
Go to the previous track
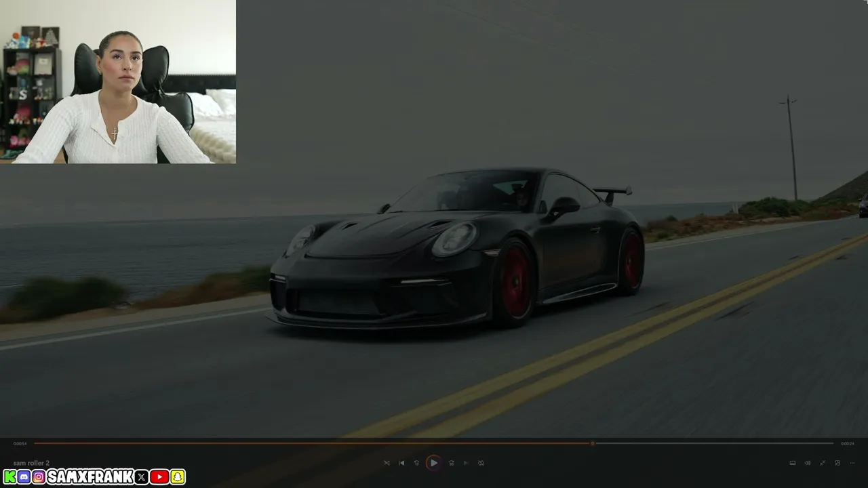click(x=401, y=463)
